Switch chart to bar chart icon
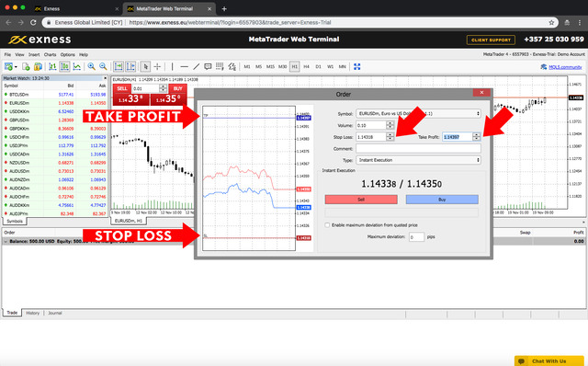 pyautogui.click(x=52, y=66)
